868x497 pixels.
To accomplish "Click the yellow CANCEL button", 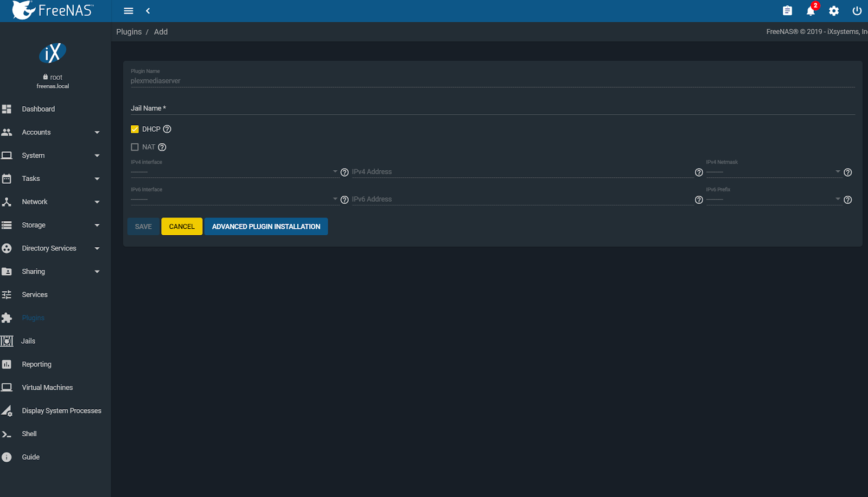I will [182, 227].
